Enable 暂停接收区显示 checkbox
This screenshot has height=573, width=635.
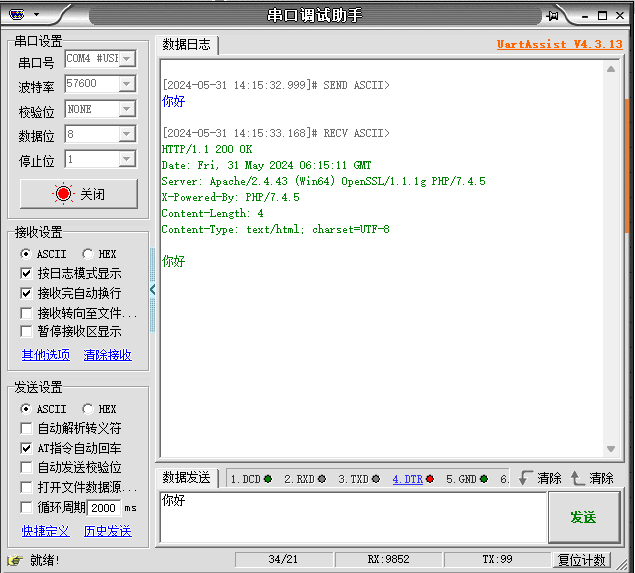point(26,331)
